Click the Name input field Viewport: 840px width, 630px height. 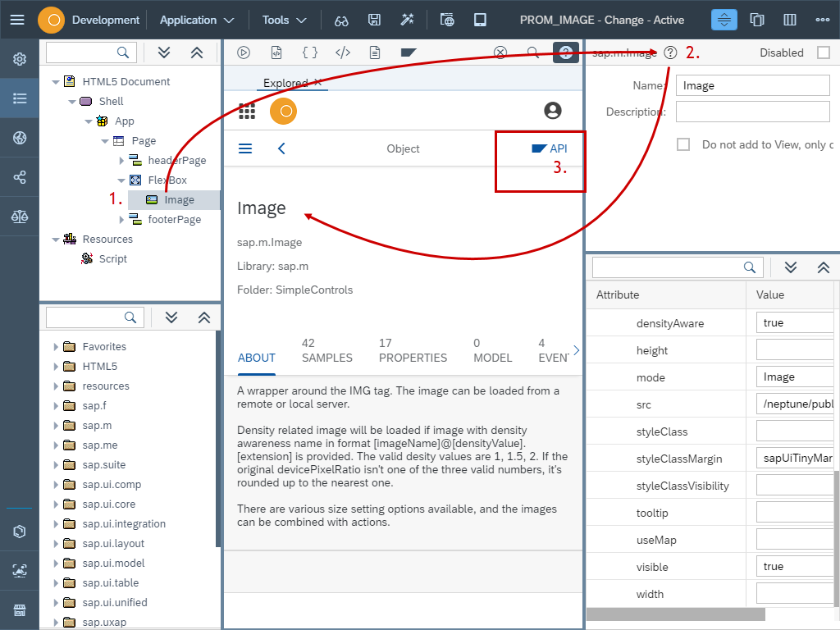(x=752, y=85)
